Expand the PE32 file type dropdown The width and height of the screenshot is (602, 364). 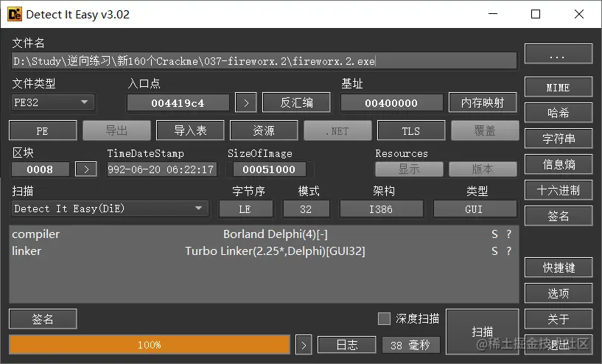tap(52, 102)
